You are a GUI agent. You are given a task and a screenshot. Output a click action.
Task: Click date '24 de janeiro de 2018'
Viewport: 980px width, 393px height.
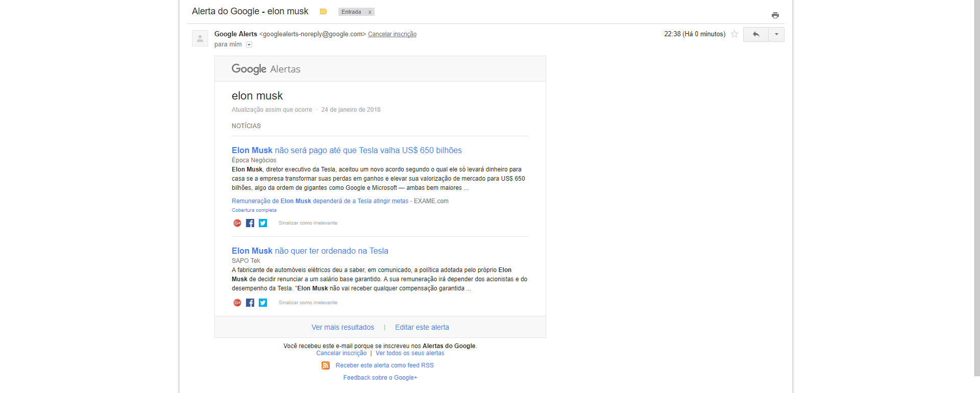[x=351, y=110]
